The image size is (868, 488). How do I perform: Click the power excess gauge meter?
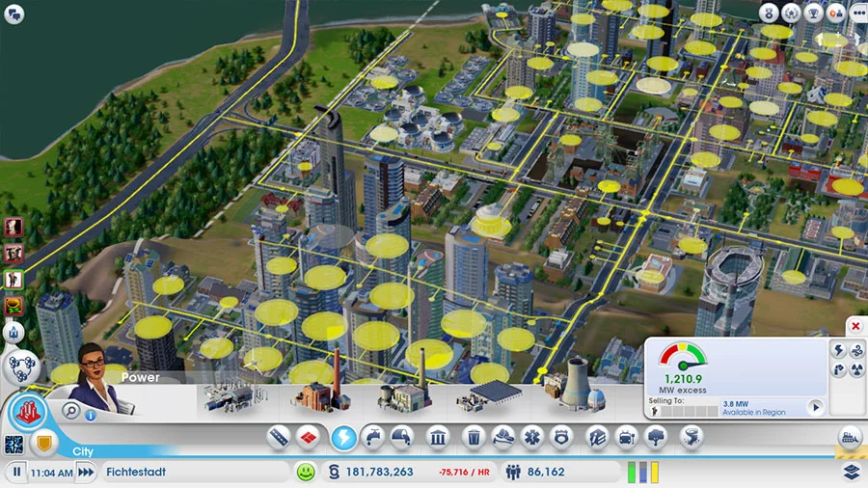coord(683,357)
